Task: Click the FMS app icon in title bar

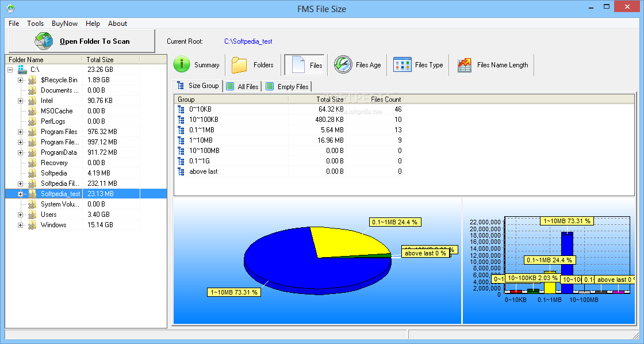Action: pyautogui.click(x=10, y=8)
